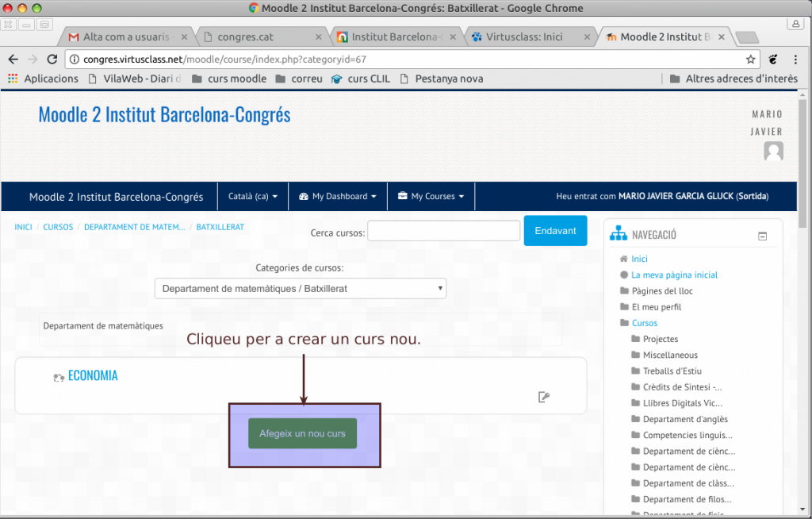Click the BATXILLERAT breadcrumb link
812x519 pixels.
tap(220, 227)
